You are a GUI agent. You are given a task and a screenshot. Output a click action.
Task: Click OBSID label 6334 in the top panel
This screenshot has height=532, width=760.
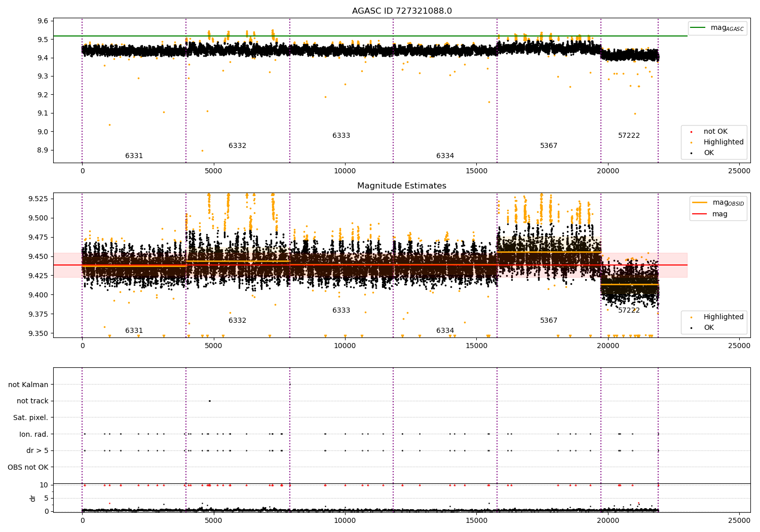(x=445, y=156)
